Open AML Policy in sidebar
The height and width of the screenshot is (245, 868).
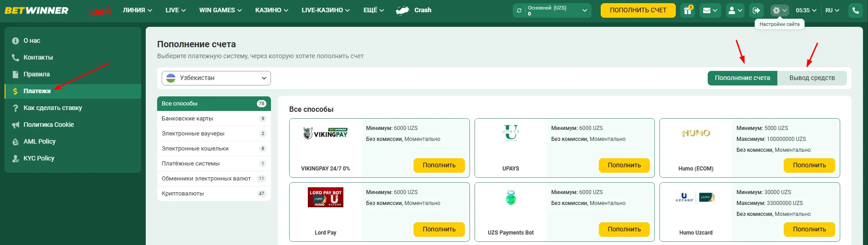(x=73, y=142)
